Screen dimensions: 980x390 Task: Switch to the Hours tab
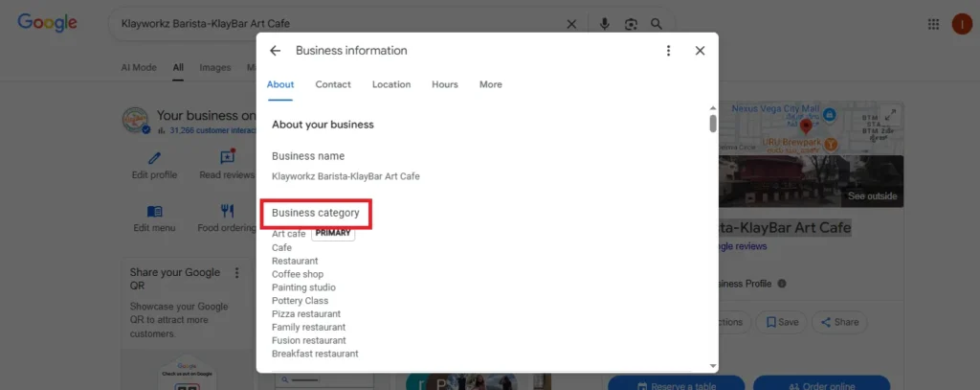(x=445, y=84)
